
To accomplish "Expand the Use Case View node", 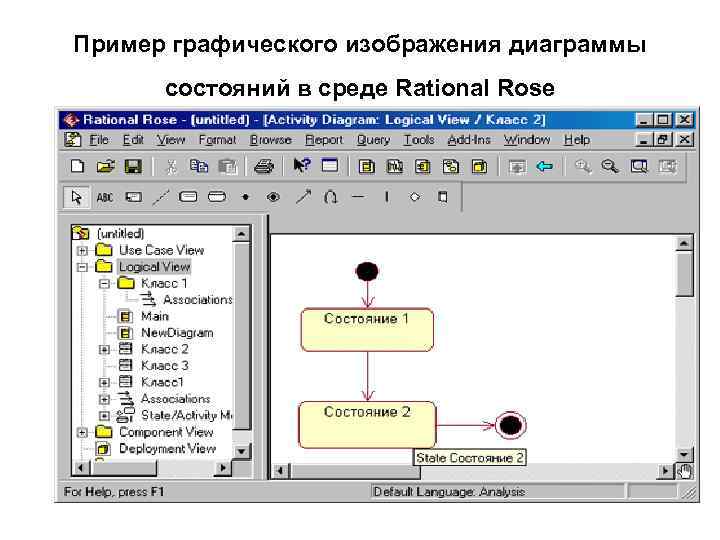I will (x=82, y=251).
